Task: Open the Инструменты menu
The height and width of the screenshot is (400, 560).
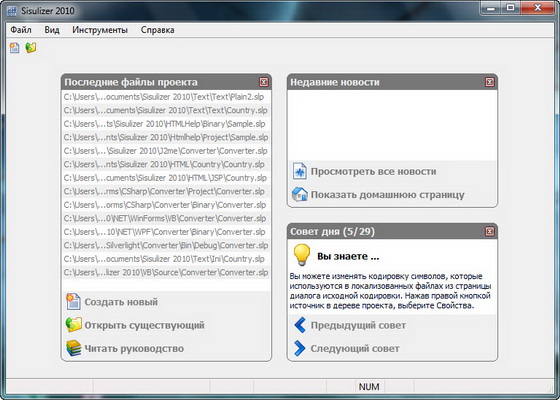Action: click(100, 30)
